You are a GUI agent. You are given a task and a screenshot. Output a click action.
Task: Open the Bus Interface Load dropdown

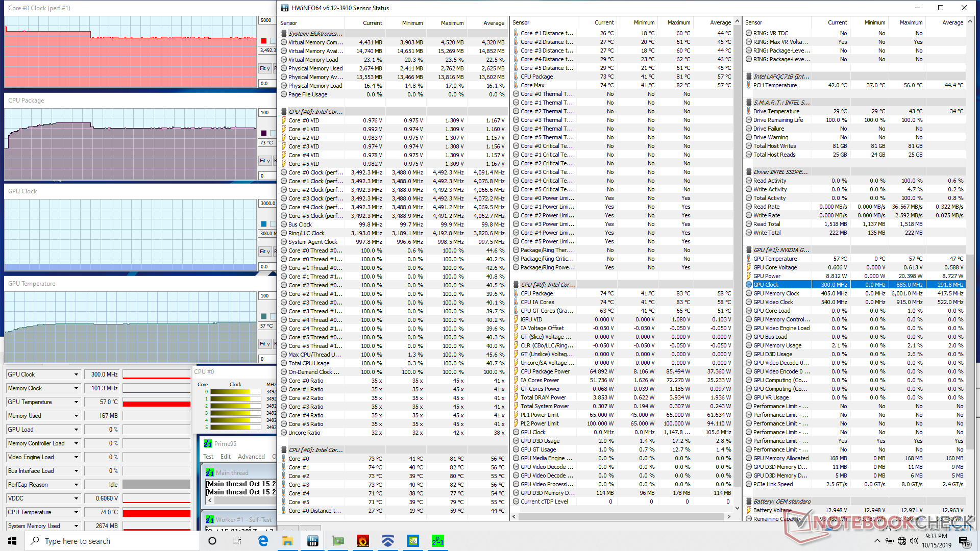(x=76, y=471)
